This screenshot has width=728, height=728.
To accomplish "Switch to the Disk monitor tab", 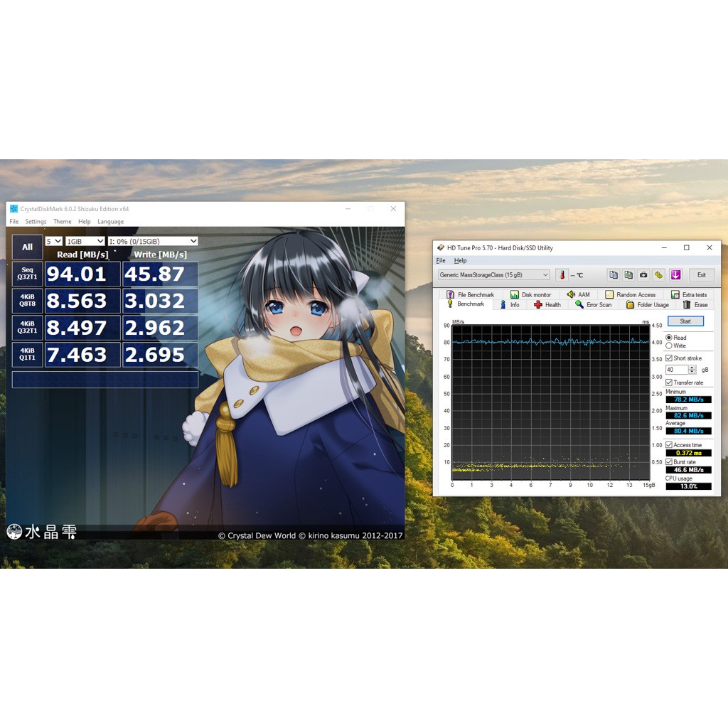I will point(530,294).
